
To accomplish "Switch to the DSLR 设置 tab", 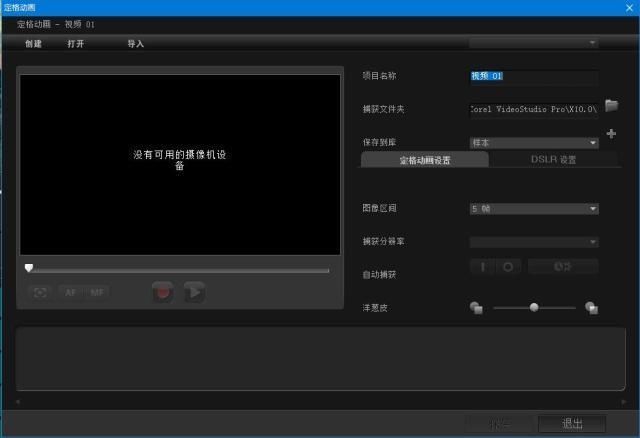I will [553, 160].
